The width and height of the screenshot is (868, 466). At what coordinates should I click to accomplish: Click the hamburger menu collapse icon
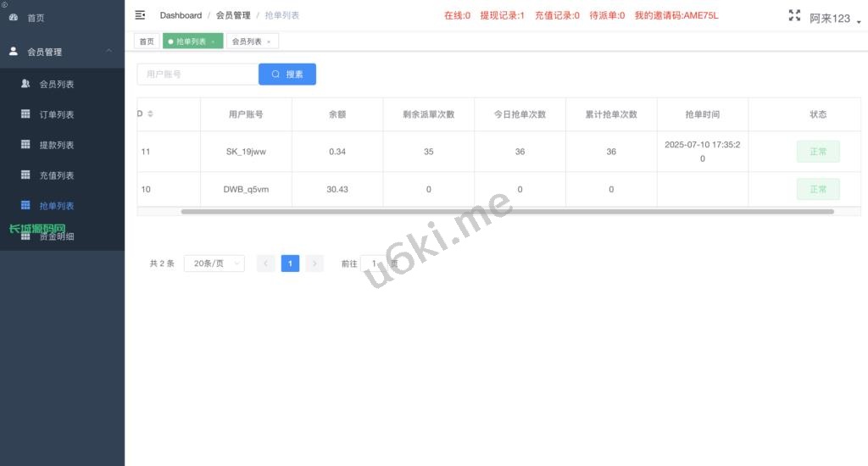tap(140, 15)
